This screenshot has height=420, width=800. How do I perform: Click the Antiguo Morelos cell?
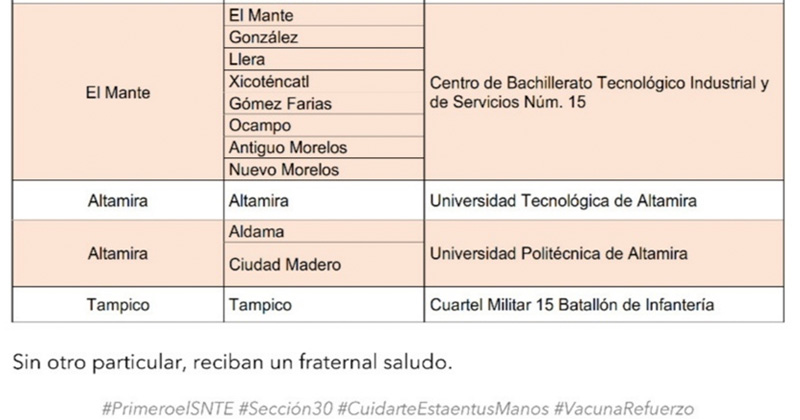point(288,148)
